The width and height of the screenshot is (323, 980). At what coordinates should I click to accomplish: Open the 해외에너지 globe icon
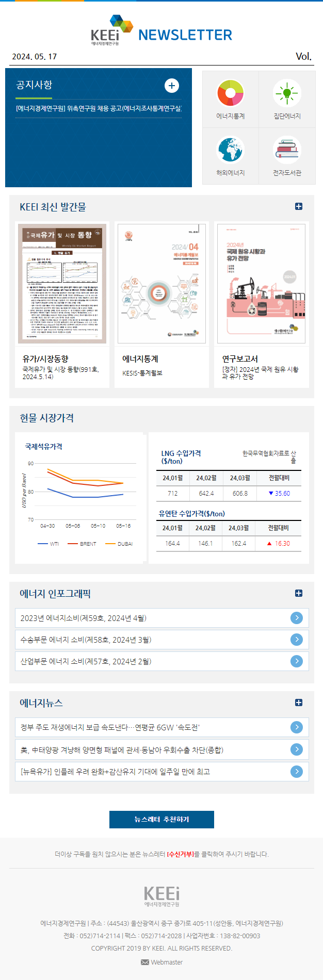[x=230, y=150]
